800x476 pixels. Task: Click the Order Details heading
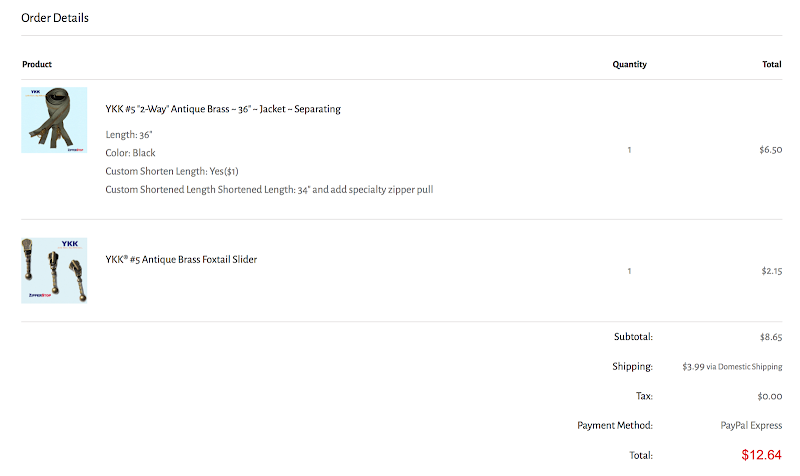coord(55,18)
